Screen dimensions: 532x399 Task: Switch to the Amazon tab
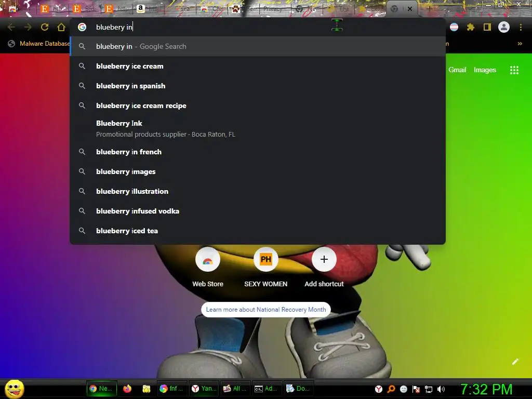[148, 9]
